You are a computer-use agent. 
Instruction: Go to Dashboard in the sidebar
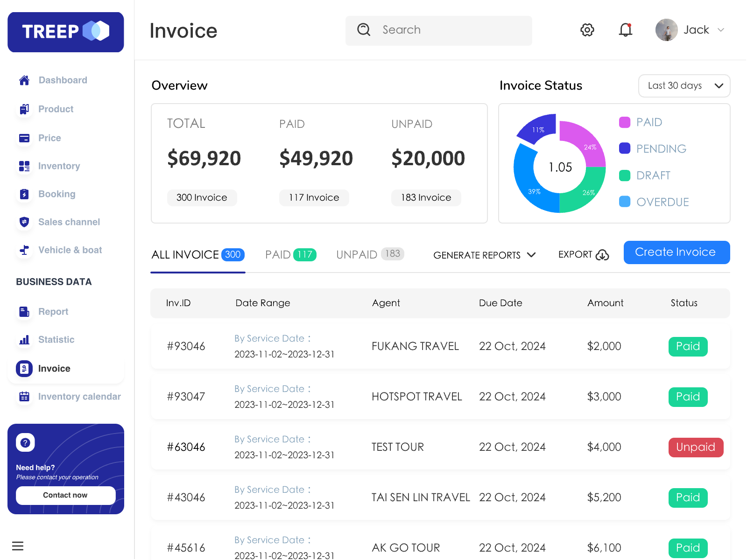(63, 80)
